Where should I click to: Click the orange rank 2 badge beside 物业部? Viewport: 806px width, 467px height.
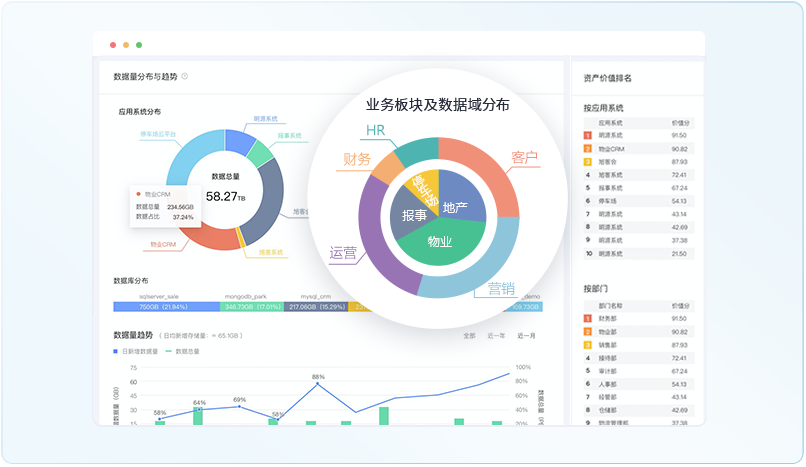pos(588,332)
